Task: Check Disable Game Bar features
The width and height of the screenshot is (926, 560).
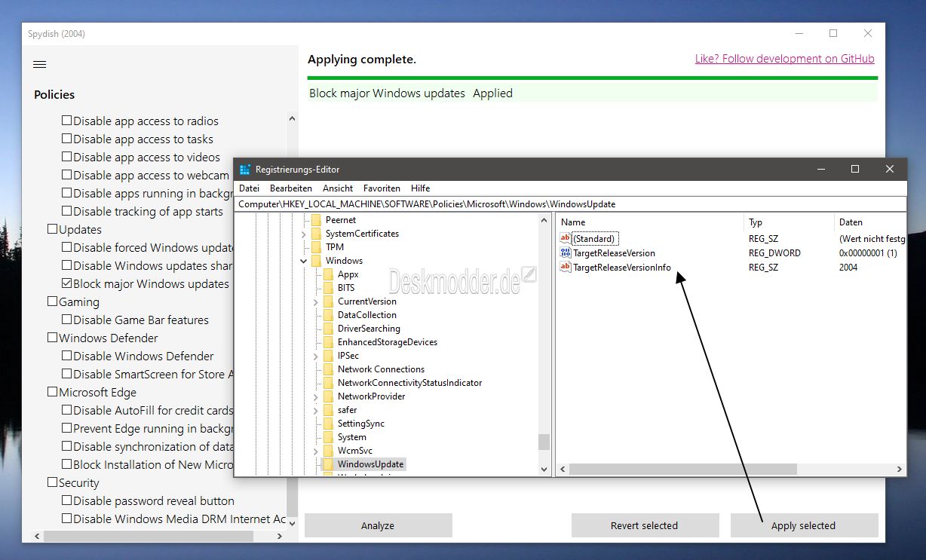Action: [66, 320]
